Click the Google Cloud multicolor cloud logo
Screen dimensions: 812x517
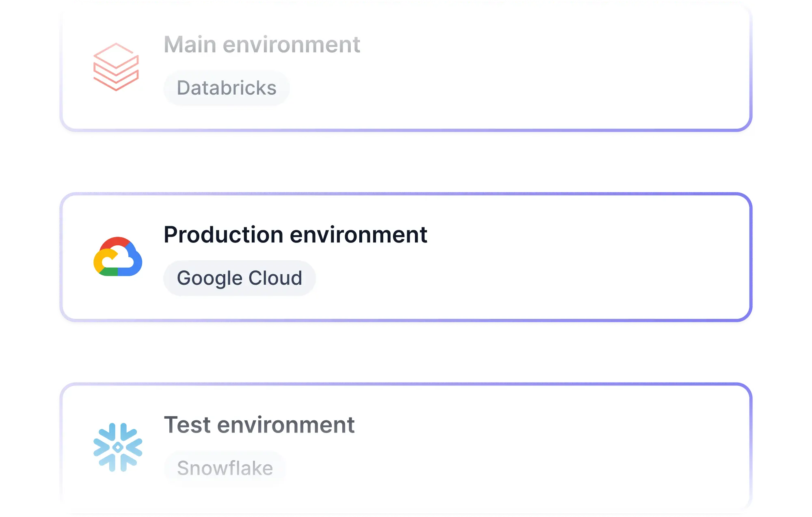click(118, 257)
